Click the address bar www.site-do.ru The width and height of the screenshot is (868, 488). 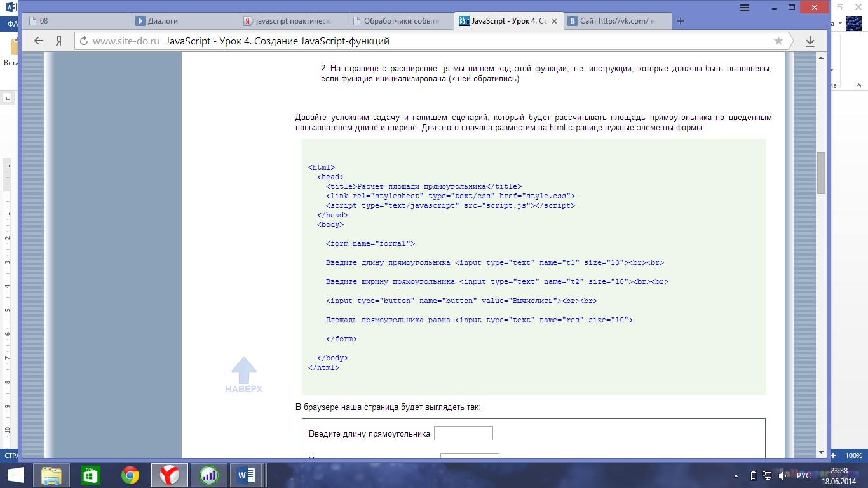click(125, 41)
